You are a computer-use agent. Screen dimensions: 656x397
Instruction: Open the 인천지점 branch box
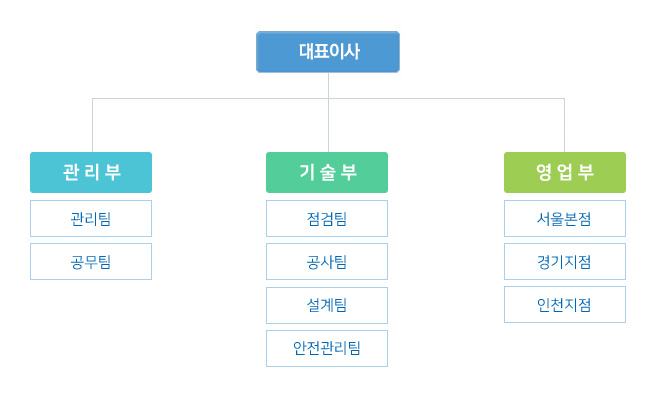565,305
